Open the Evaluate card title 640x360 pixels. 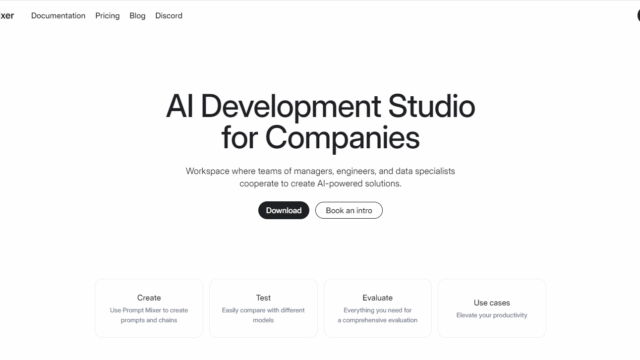point(378,298)
